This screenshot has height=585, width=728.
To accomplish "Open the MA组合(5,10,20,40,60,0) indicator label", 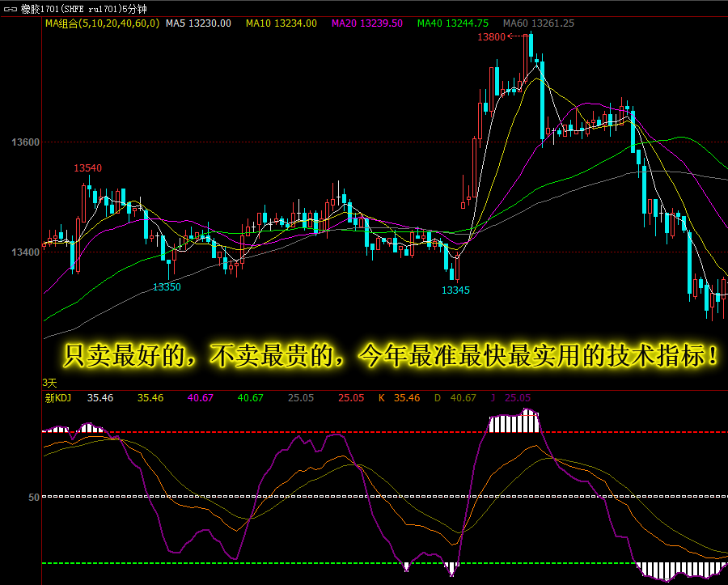I will click(x=102, y=23).
